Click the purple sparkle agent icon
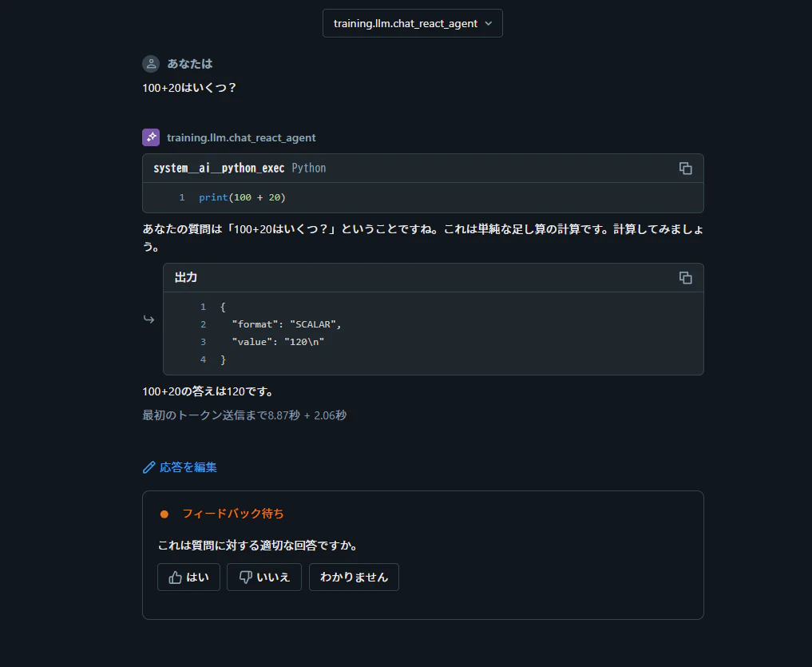 point(151,137)
